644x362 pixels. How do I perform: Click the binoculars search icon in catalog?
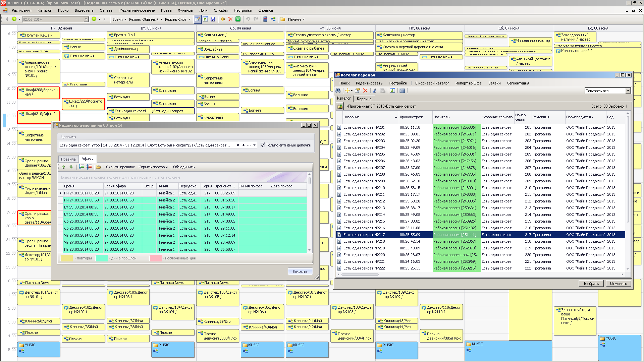pyautogui.click(x=338, y=90)
